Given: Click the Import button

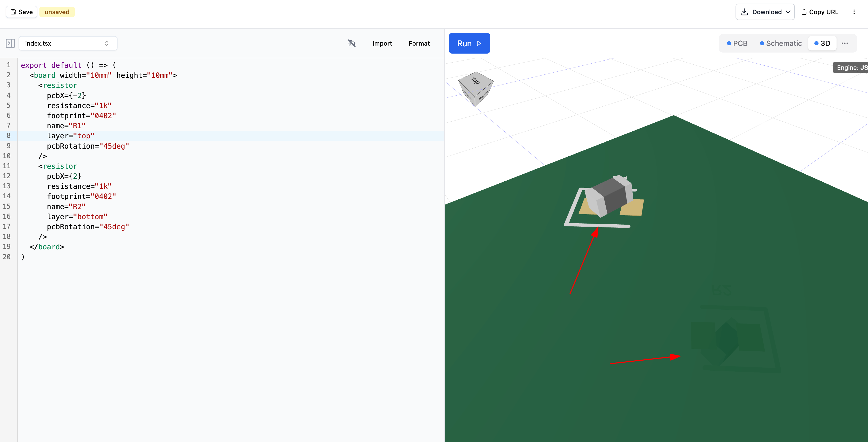Looking at the screenshot, I should (x=382, y=43).
